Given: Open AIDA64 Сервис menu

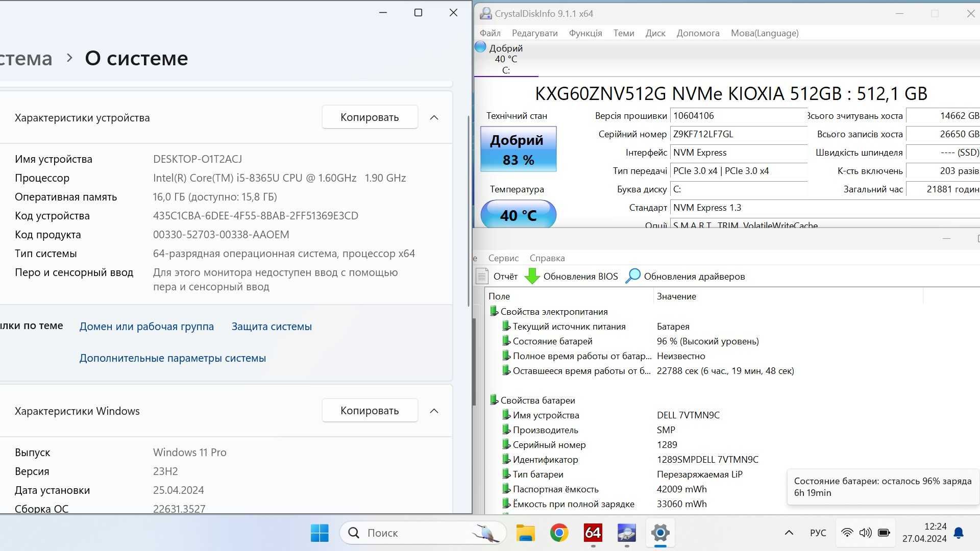Looking at the screenshot, I should coord(503,258).
